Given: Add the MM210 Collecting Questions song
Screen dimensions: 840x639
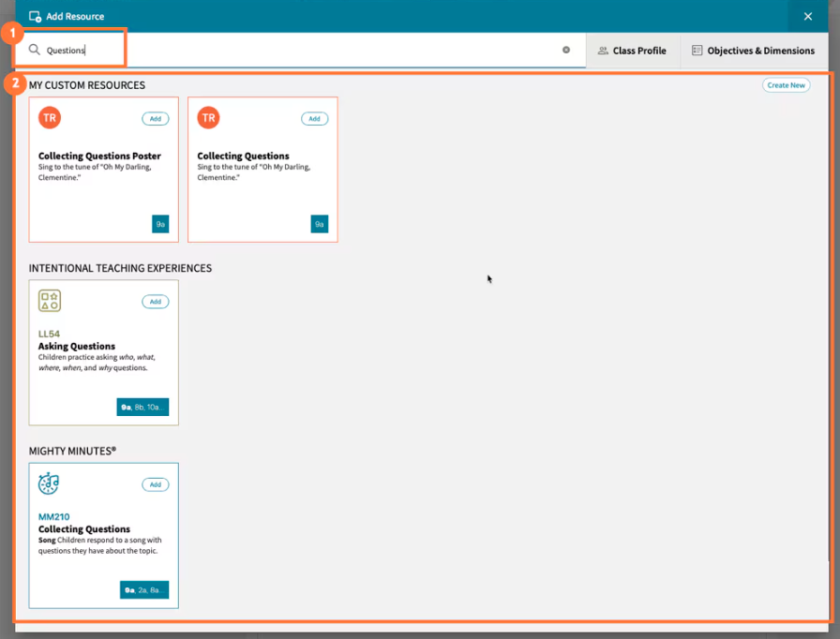Looking at the screenshot, I should 156,484.
